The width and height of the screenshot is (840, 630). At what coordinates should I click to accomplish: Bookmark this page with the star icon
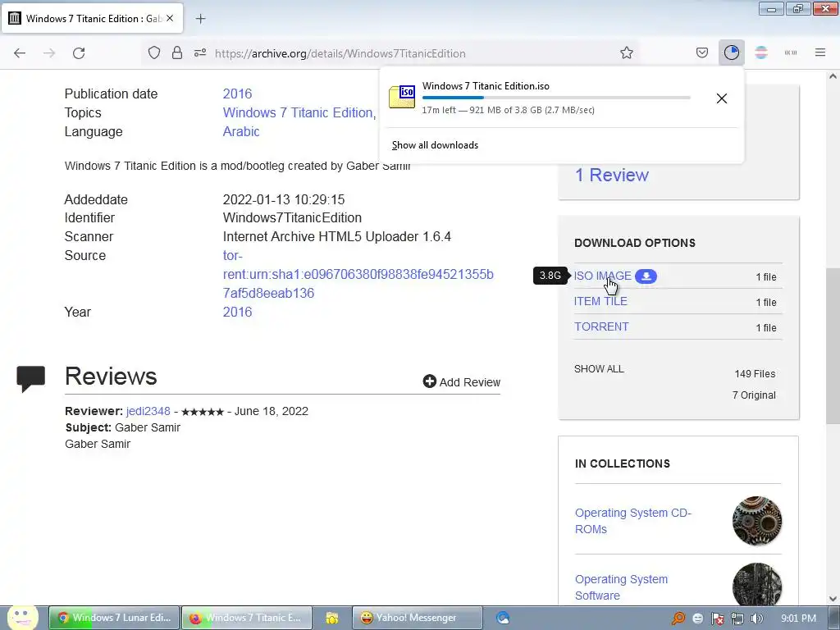626,53
